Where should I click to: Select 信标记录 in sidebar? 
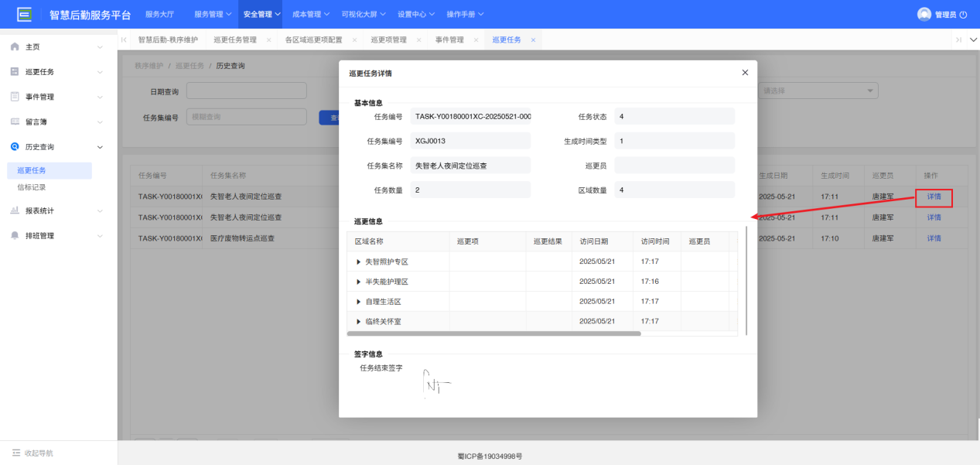(x=32, y=187)
